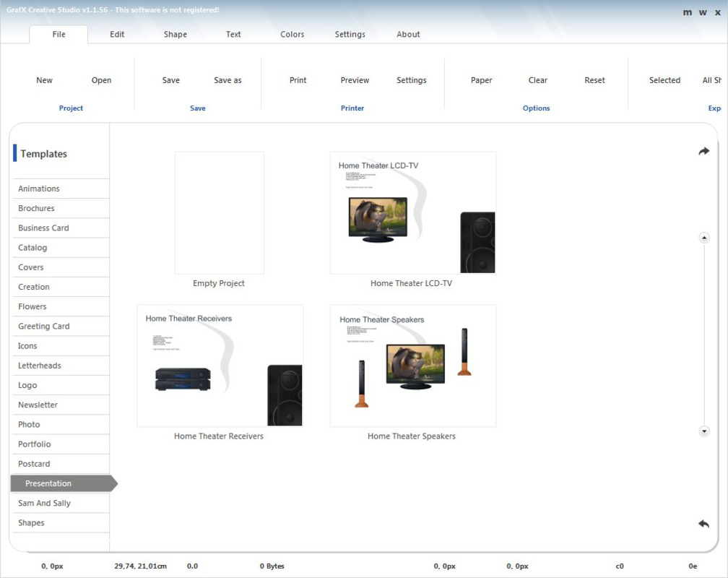Select the Catalog category
728x578 pixels.
pos(61,248)
